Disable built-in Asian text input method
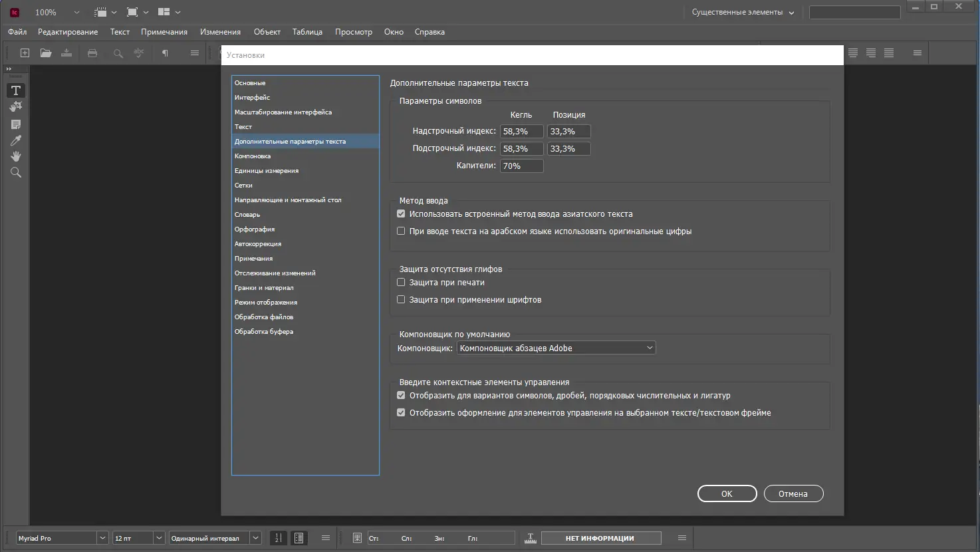Screen dimensions: 980x552 pos(401,214)
